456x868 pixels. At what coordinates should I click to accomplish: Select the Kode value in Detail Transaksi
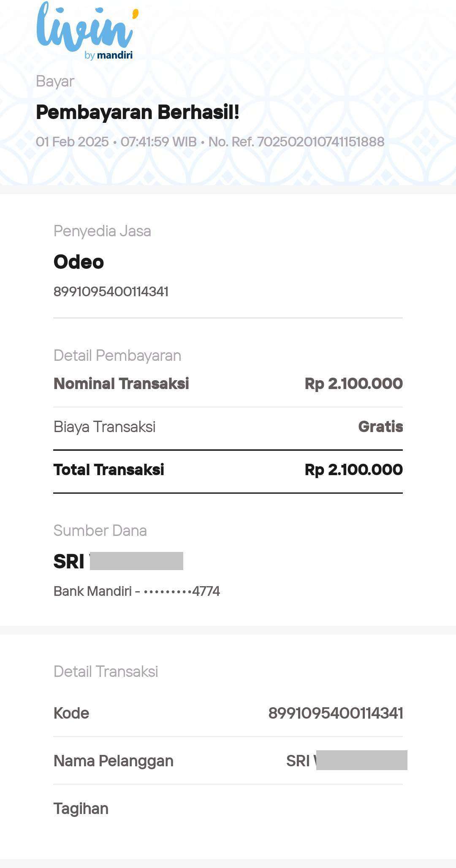336,713
